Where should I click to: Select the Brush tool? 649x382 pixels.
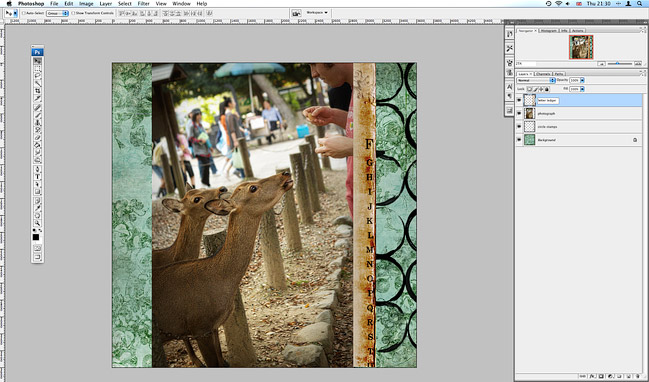[x=37, y=114]
